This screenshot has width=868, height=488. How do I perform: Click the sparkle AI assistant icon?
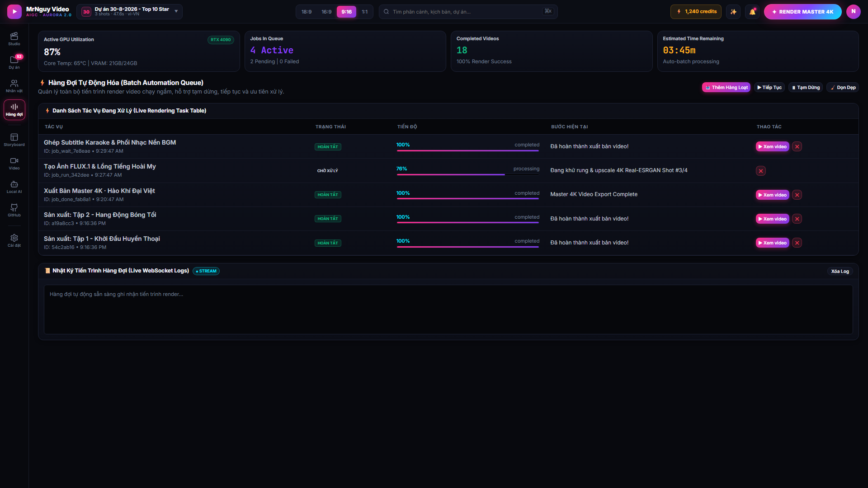[x=733, y=12]
